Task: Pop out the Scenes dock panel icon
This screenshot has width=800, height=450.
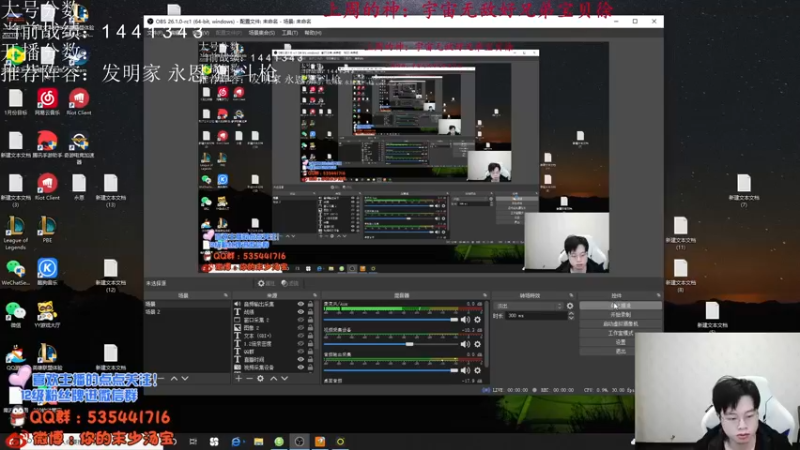Action: [x=226, y=295]
